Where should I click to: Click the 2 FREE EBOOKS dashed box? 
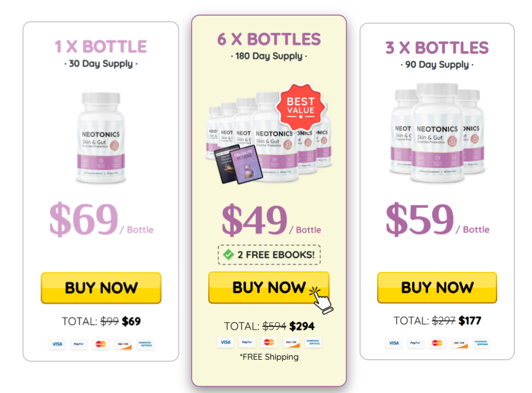point(269,255)
